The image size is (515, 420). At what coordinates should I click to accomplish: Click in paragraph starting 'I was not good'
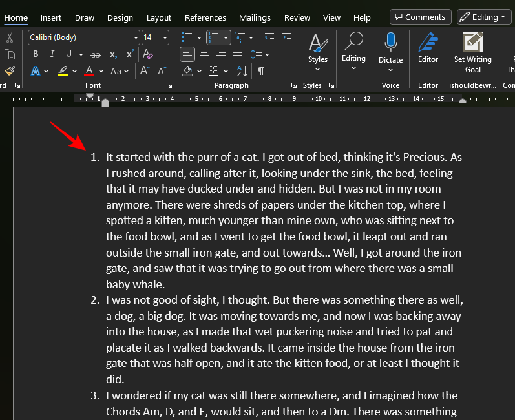click(284, 339)
